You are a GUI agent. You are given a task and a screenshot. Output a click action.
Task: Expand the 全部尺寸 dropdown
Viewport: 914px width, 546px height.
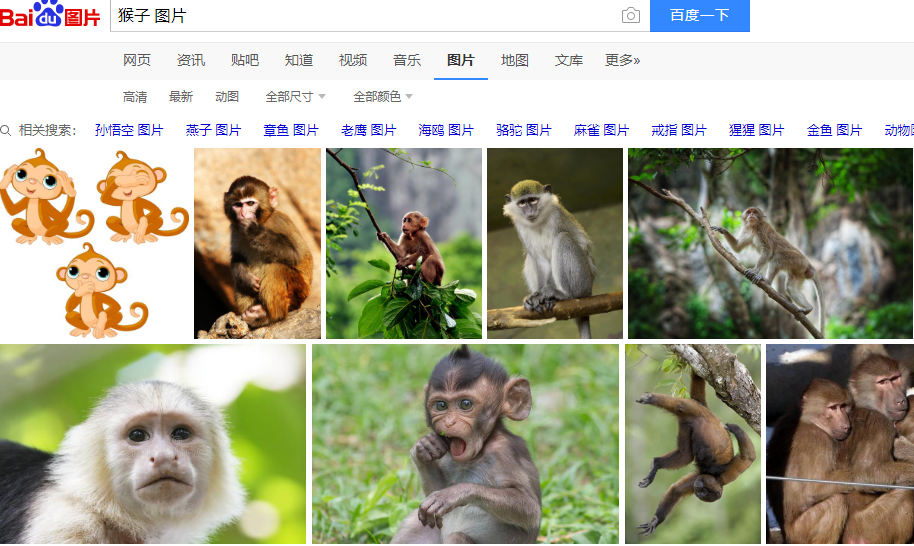tap(295, 97)
